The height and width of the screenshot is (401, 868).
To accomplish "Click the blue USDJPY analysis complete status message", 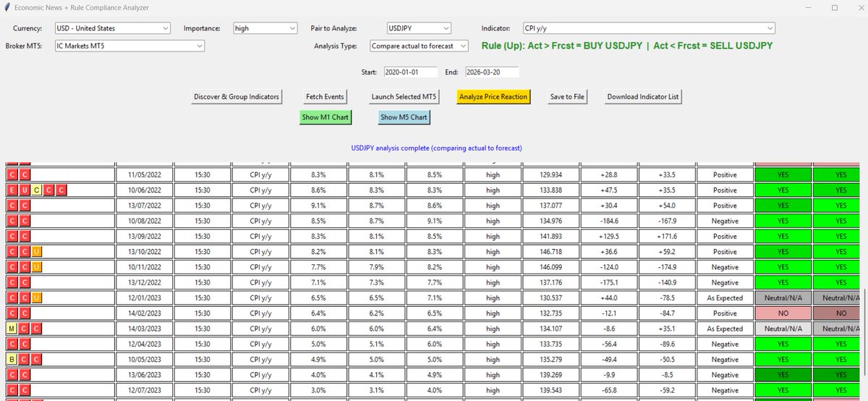I will pos(436,148).
